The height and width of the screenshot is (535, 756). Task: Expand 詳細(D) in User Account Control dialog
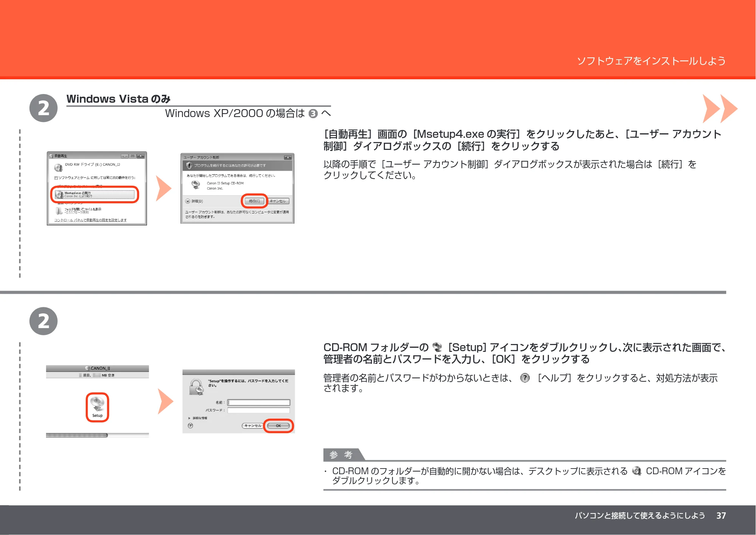(x=194, y=201)
